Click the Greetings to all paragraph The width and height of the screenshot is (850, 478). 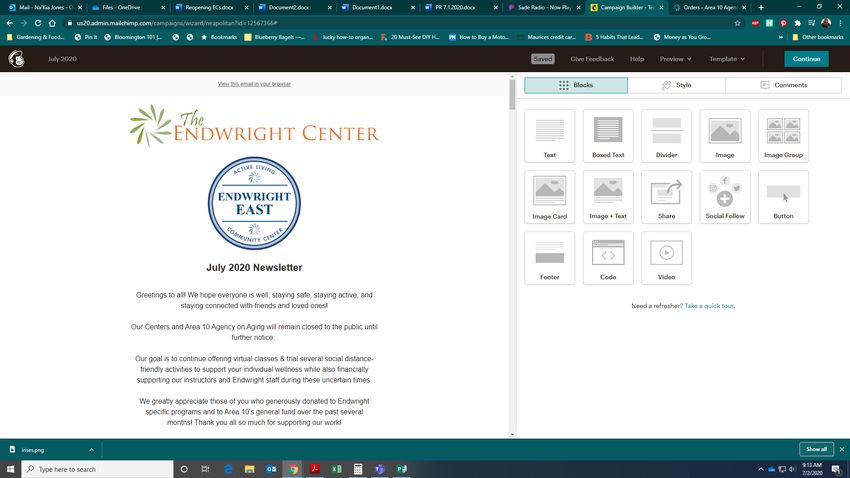(254, 300)
